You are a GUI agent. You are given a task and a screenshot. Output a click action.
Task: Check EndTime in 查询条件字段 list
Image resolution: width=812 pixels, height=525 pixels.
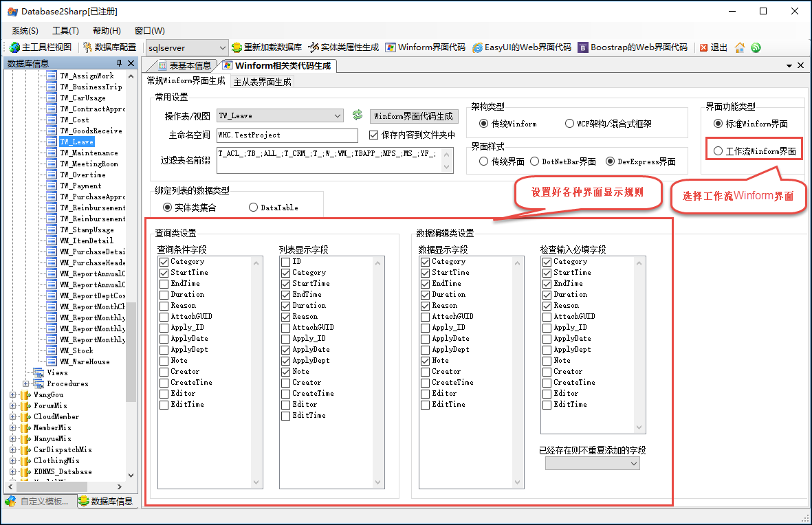164,284
